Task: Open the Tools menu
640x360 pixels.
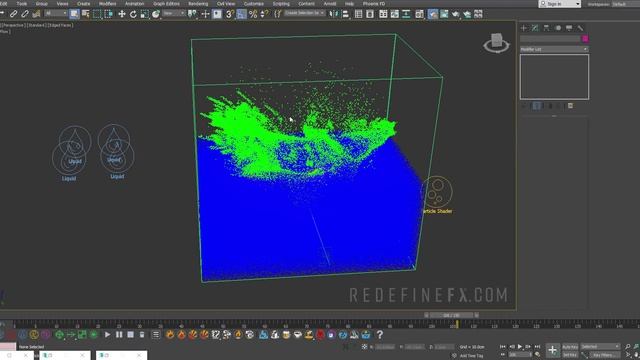Action: pos(22,4)
